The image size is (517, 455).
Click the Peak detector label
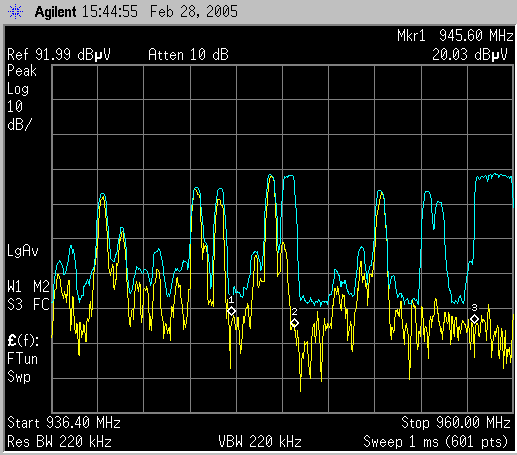pyautogui.click(x=22, y=71)
